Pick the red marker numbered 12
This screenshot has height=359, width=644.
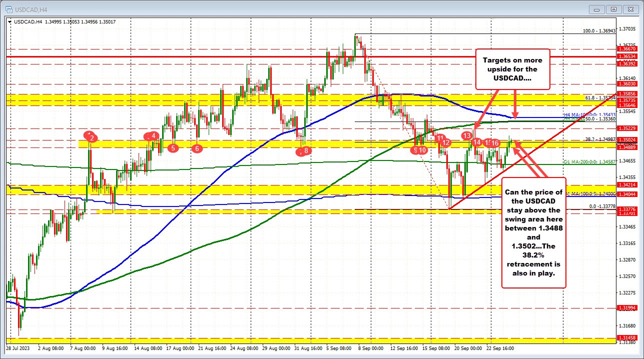click(x=446, y=143)
